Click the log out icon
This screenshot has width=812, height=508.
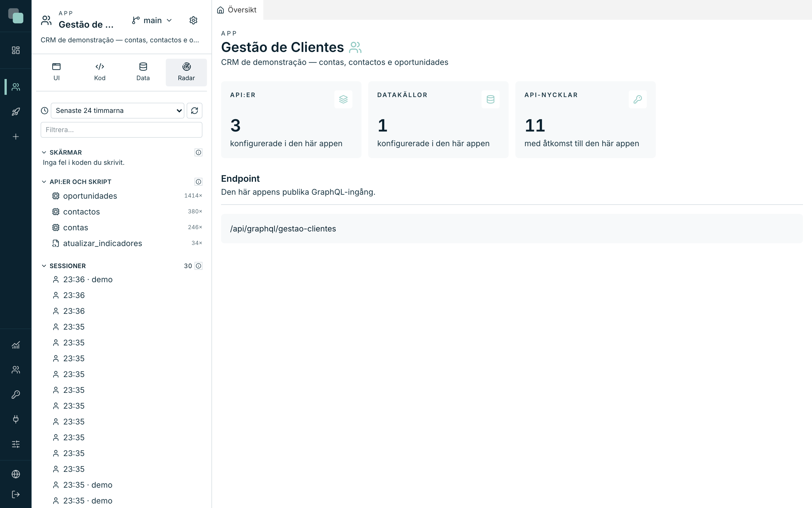16,494
